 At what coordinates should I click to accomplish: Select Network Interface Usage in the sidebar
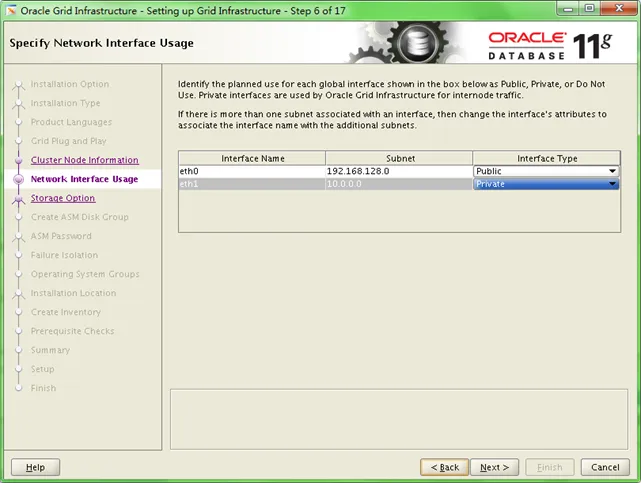click(84, 179)
